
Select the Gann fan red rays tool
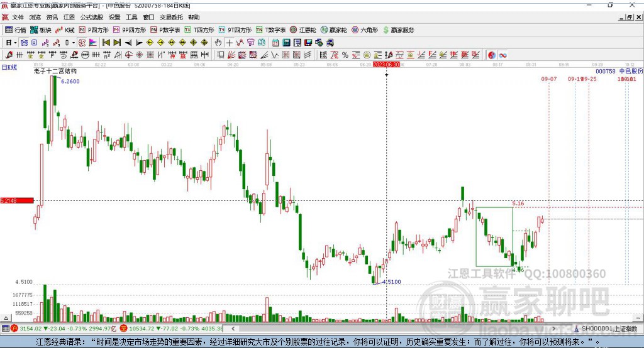[231, 55]
